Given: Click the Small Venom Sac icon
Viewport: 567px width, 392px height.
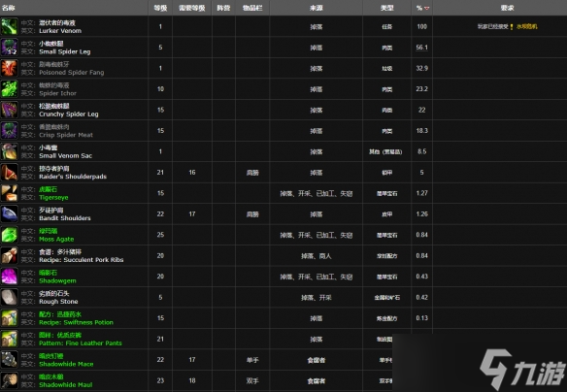Looking at the screenshot, I should [x=9, y=151].
